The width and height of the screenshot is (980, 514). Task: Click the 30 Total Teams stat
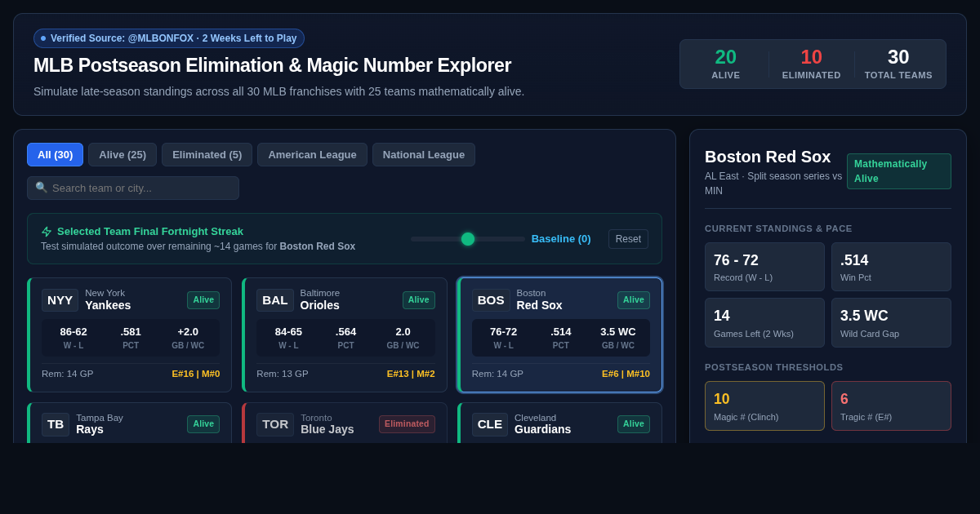click(898, 64)
